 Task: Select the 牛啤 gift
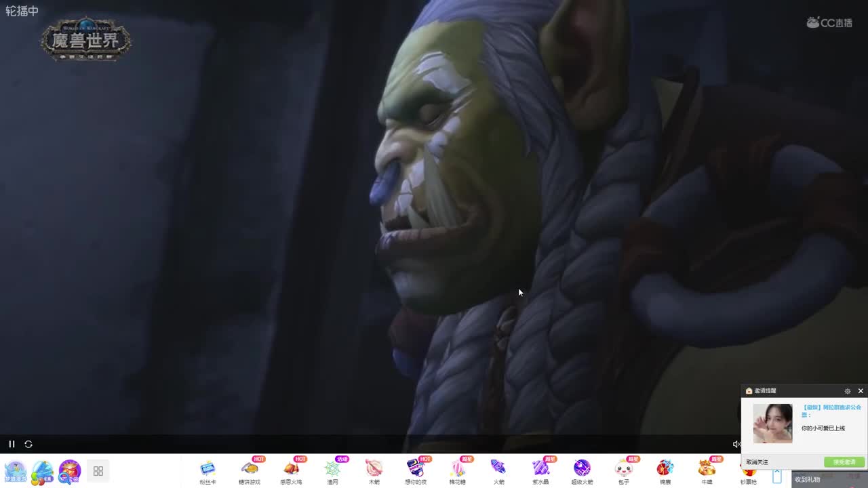coord(707,472)
